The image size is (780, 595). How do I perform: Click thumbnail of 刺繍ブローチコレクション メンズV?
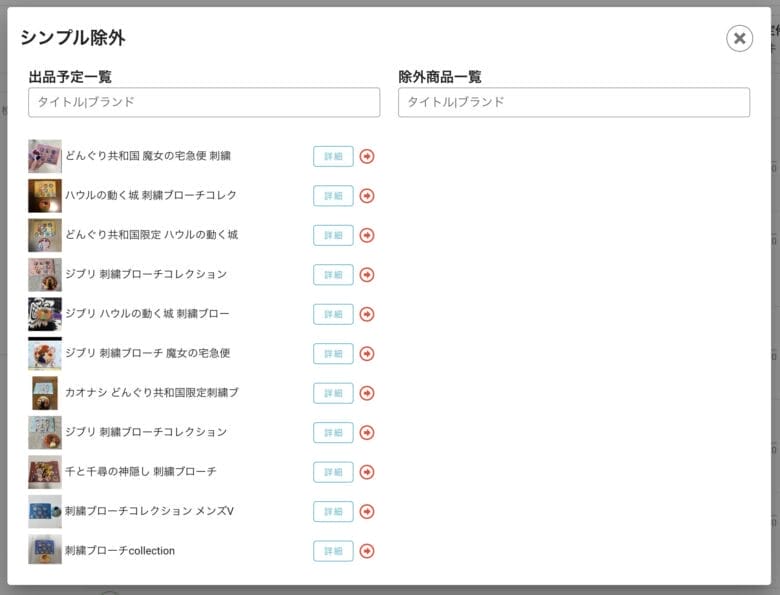pyautogui.click(x=45, y=511)
